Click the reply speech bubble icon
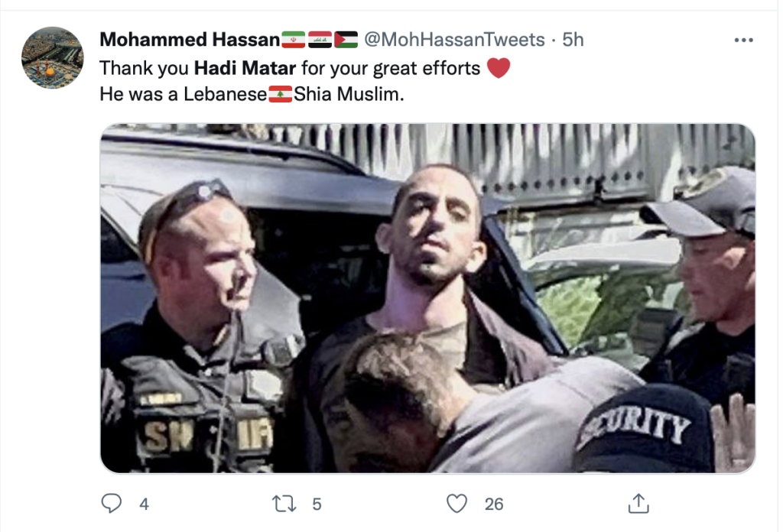Image resolution: width=783 pixels, height=532 pixels. [111, 503]
